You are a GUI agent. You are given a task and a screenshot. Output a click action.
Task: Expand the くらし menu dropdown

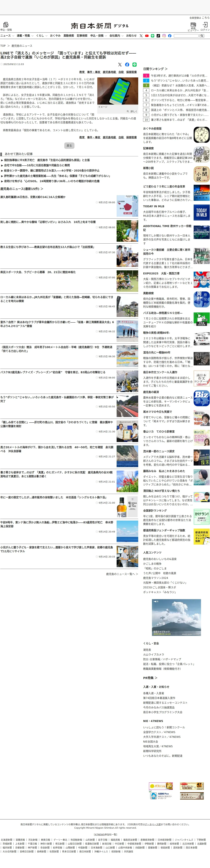42,36
